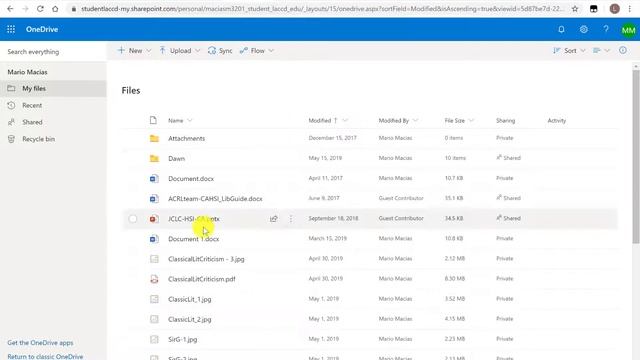Open ClassicLit_2.jpg file name
Screen dimensions: 640x360
190,319
